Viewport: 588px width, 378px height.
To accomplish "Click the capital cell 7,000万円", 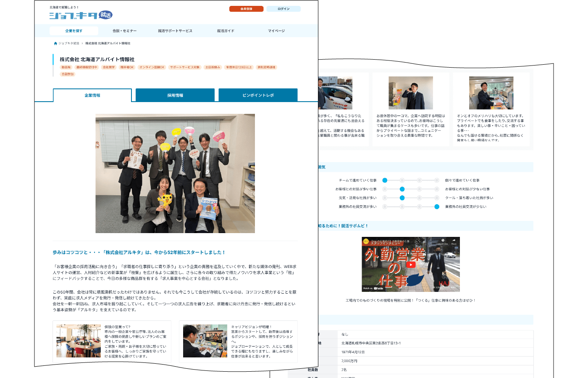I will coord(349,361).
